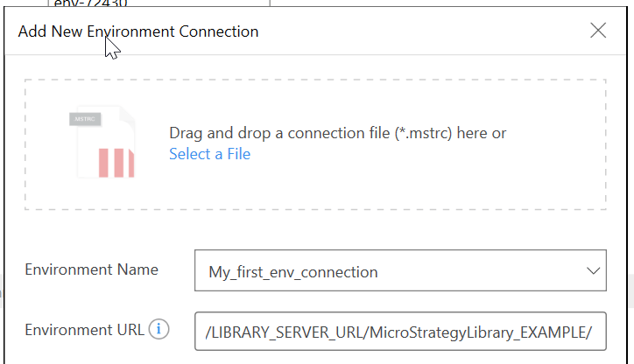
Task: Click the Select a File link
Action: 209,154
